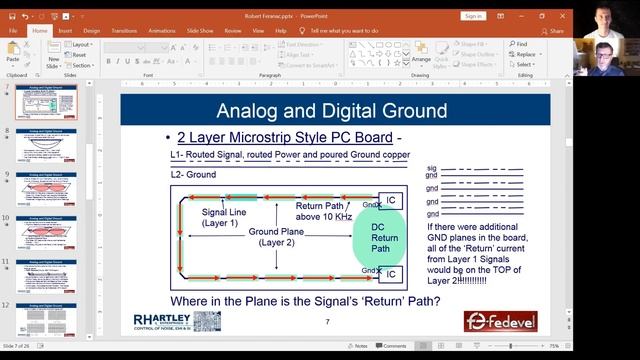Open the Change Case dropdown
The image size is (640, 360).
pos(171,61)
